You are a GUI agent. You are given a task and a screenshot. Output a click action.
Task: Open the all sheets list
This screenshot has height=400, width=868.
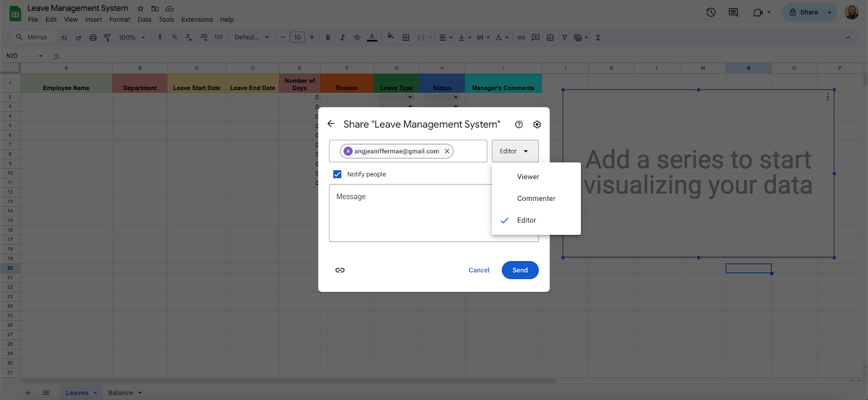click(x=46, y=392)
